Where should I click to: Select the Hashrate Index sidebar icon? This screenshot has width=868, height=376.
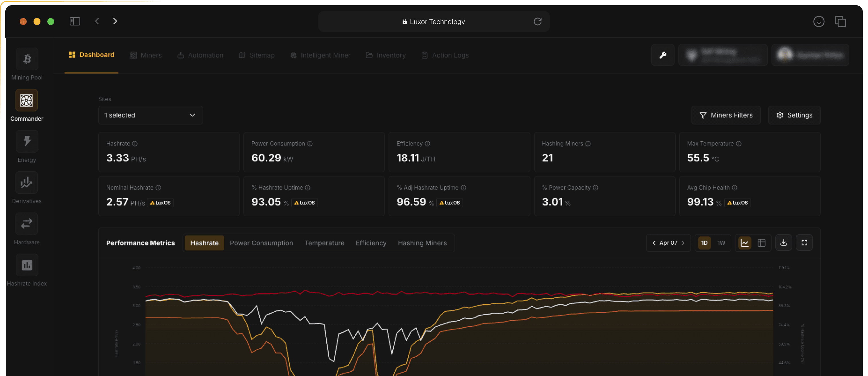pos(27,265)
